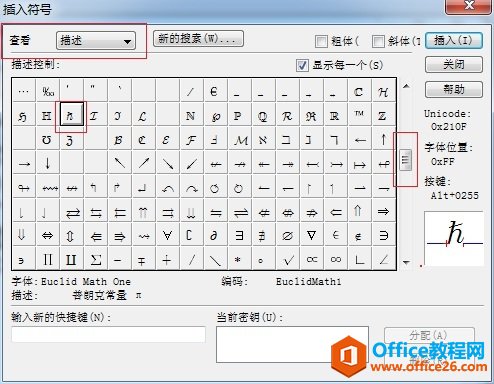
Task: Choose the summation ∑ symbol
Action: tap(96, 259)
